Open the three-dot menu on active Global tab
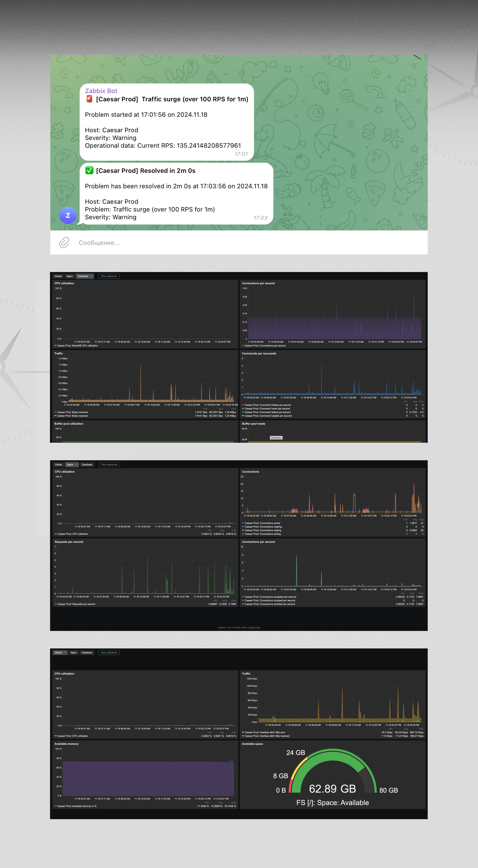Screen dimensions: 478x868 [x=65, y=653]
